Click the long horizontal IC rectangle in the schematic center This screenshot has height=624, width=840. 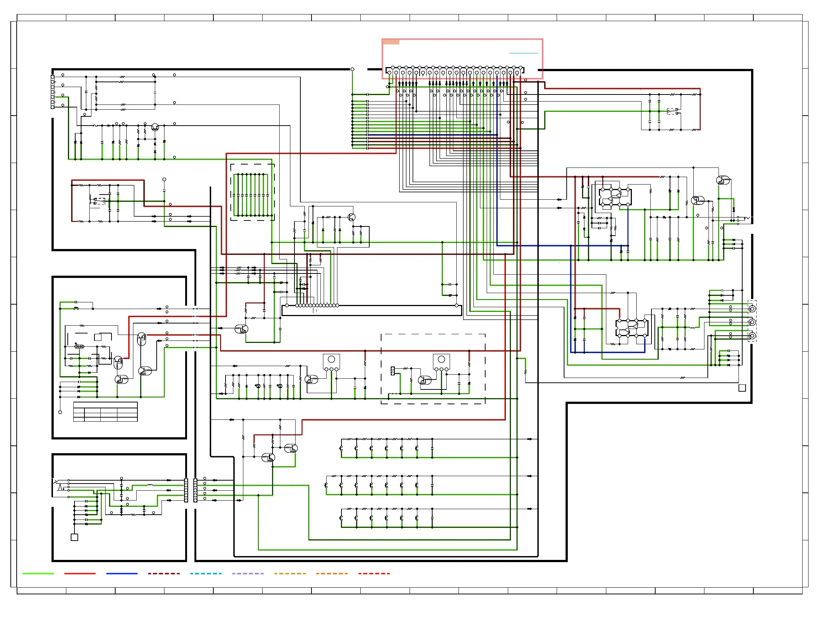372,311
